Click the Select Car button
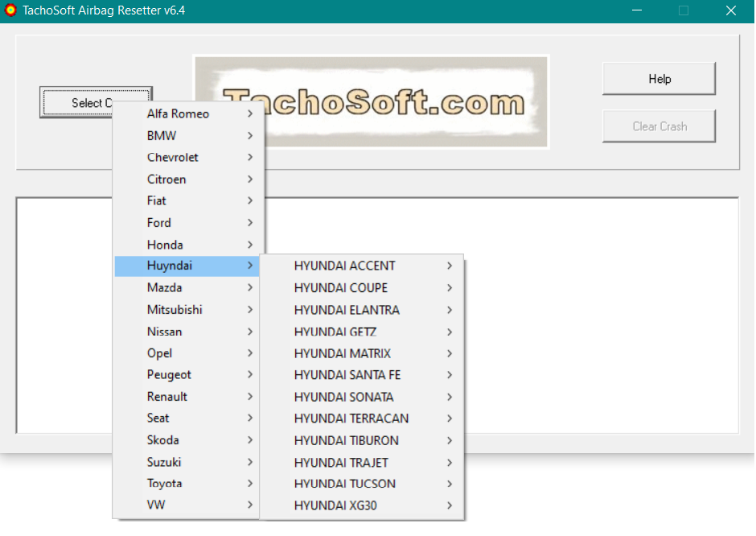Viewport: 756px width, 536px height. [77, 102]
